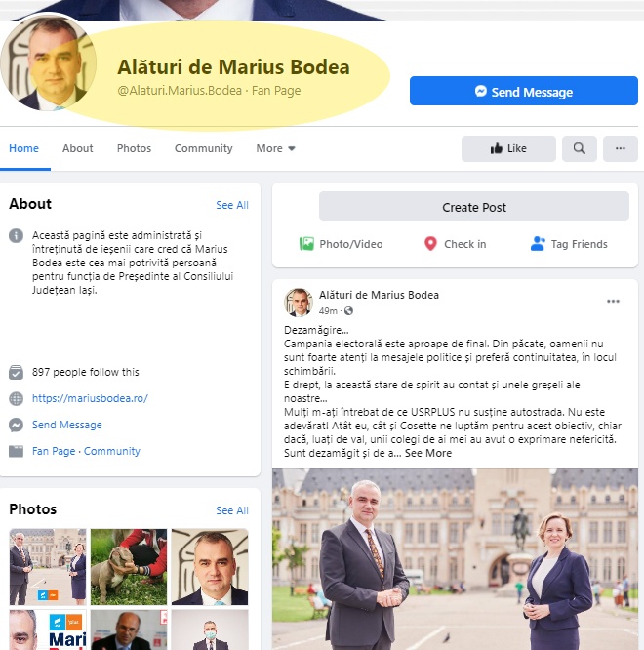The width and height of the screenshot is (644, 650).
Task: Open the dog photo thumbnail
Action: [129, 567]
